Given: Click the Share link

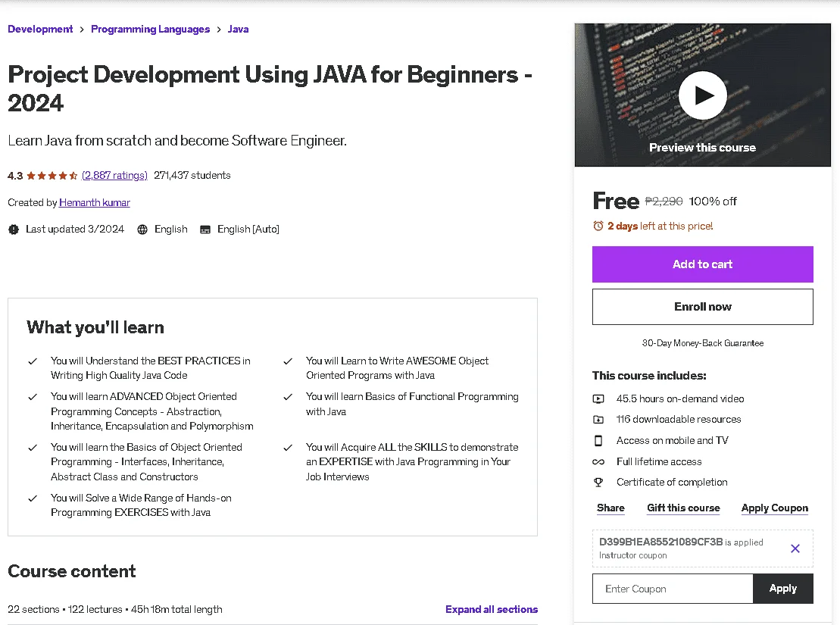Looking at the screenshot, I should [x=610, y=508].
